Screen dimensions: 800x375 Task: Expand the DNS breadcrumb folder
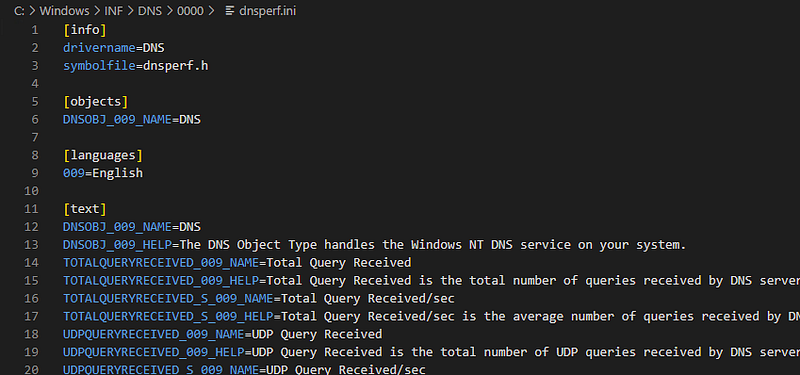click(150, 11)
